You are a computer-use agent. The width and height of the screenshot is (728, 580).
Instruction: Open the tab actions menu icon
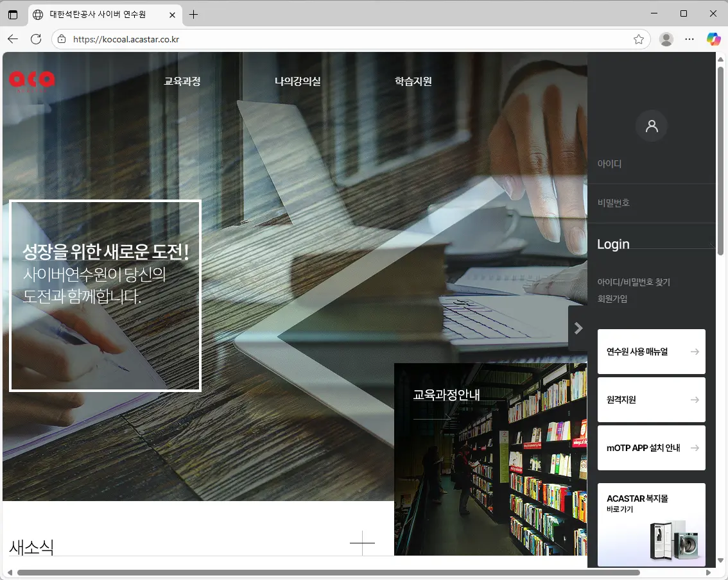click(x=13, y=14)
